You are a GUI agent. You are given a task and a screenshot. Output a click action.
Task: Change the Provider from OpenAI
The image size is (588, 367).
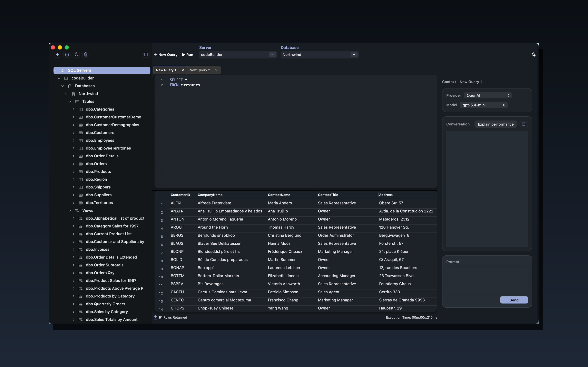(487, 95)
